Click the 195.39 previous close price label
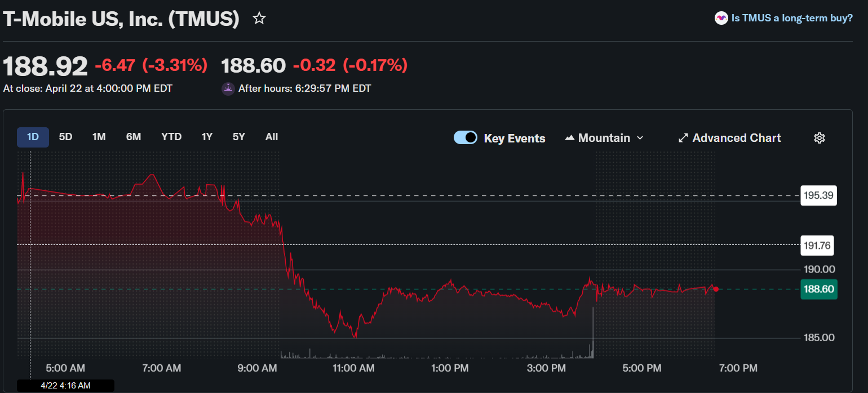The image size is (868, 393). 818,195
